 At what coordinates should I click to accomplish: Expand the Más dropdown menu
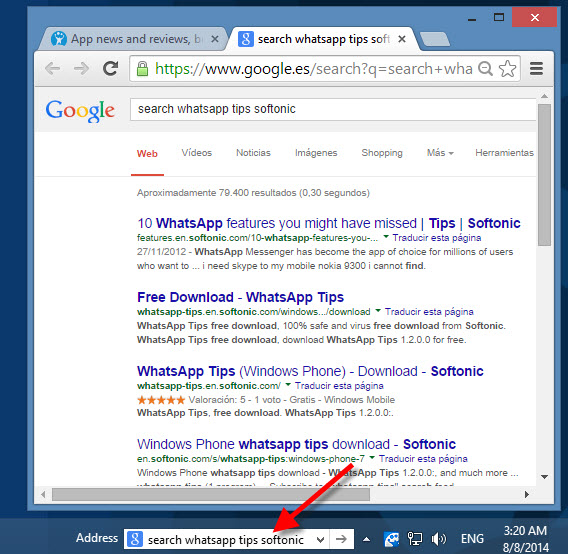(440, 153)
